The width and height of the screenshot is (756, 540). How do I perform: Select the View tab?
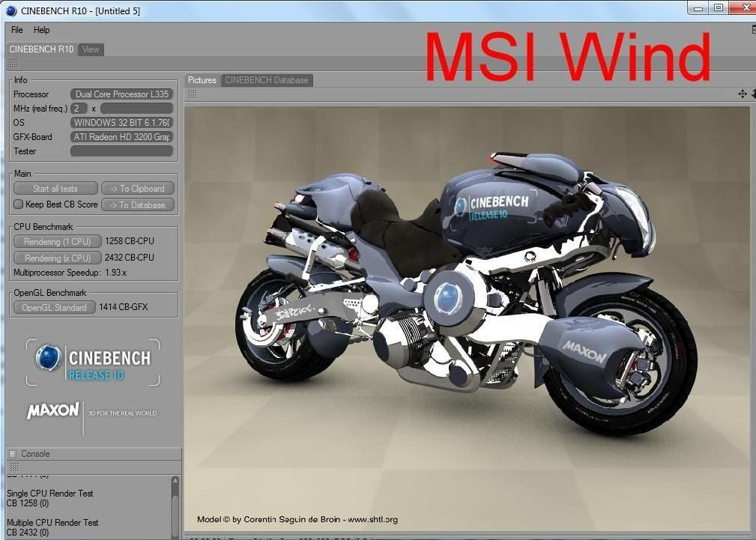[91, 49]
